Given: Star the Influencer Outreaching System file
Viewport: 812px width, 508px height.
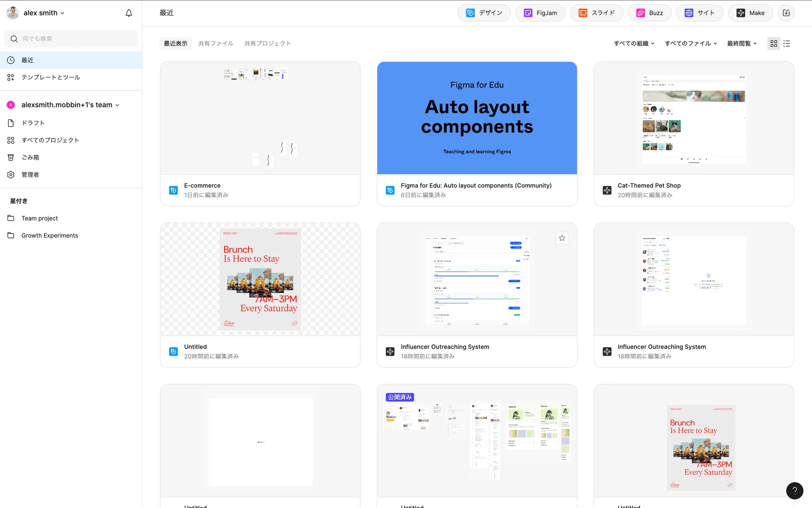Looking at the screenshot, I should click(x=562, y=238).
